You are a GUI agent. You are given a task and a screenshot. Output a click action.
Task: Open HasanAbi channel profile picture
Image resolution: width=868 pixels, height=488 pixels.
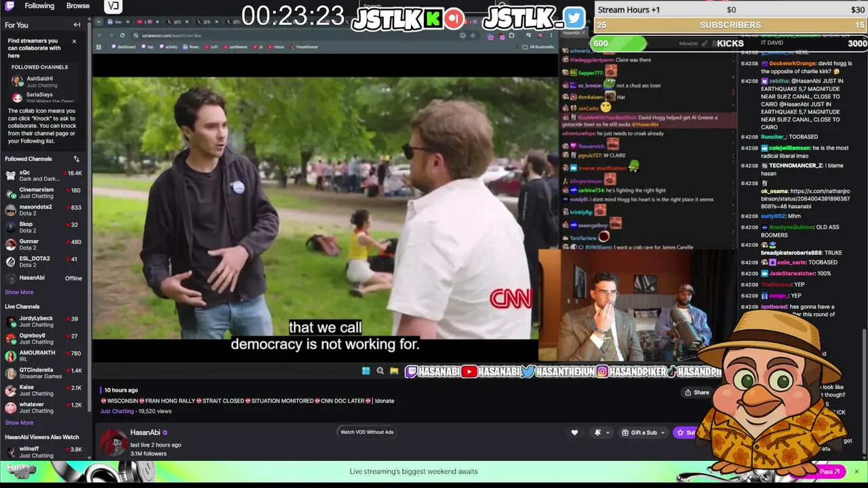coord(113,442)
